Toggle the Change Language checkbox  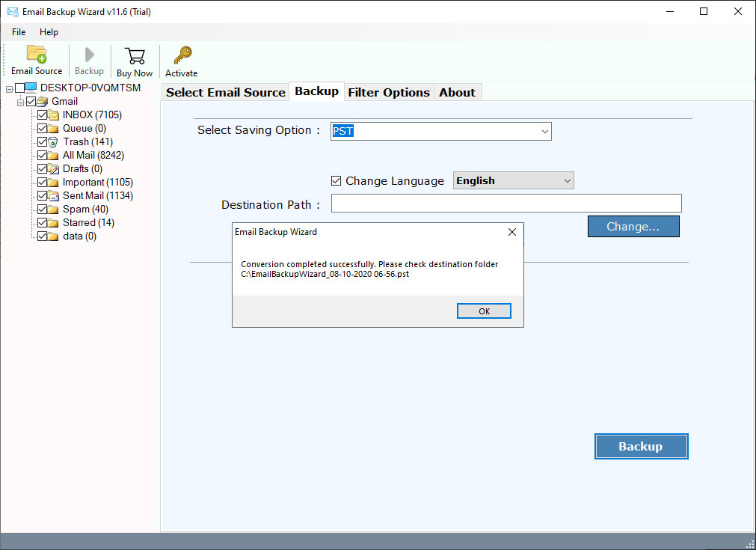[x=336, y=181]
